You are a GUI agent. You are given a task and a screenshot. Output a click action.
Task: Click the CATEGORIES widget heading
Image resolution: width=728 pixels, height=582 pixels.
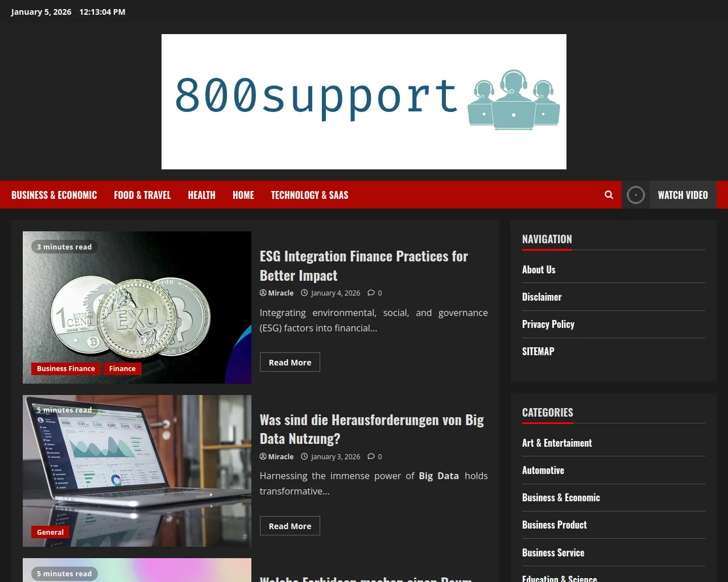pos(548,413)
